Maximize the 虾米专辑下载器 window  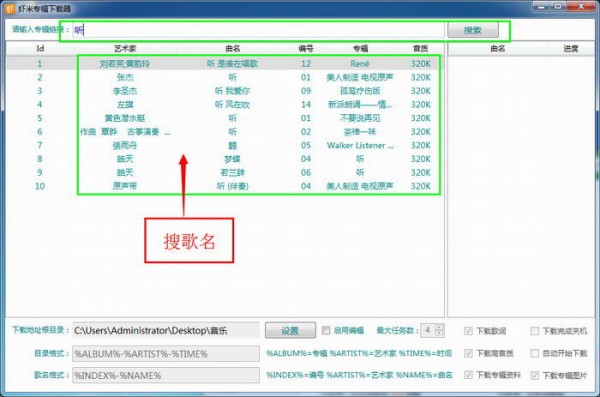coord(558,7)
